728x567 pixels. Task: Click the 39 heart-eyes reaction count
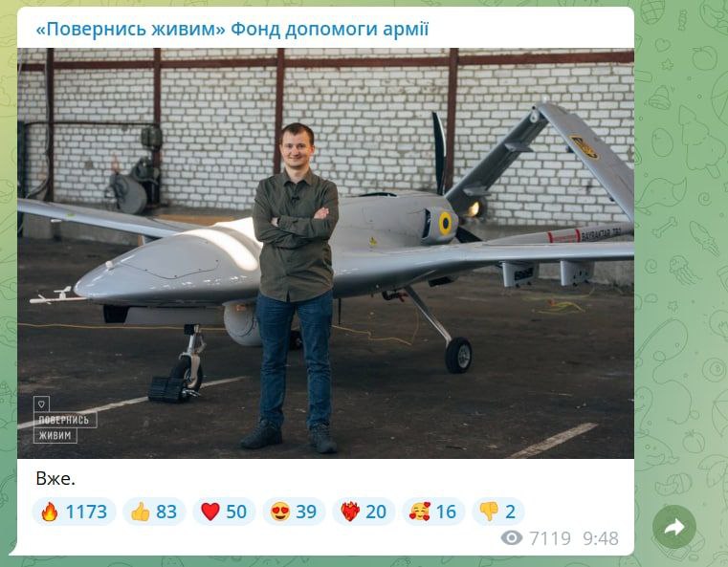[x=306, y=512]
